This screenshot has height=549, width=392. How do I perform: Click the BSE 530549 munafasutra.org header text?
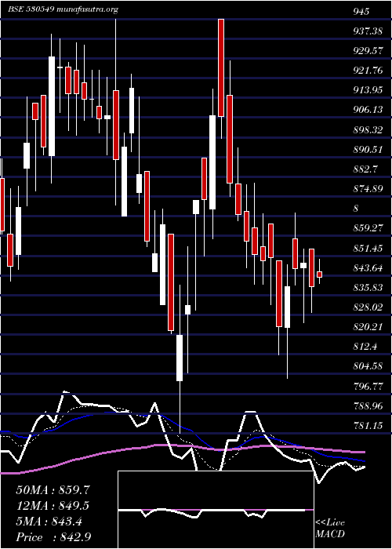click(63, 9)
